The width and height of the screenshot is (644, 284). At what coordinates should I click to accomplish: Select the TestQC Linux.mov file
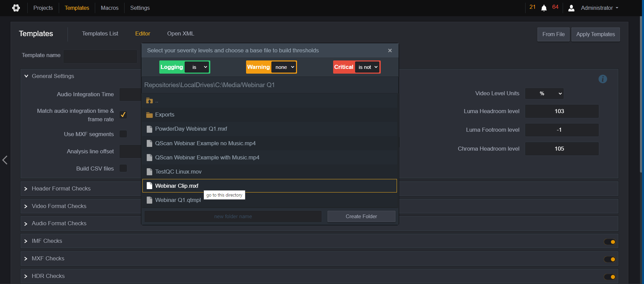coord(269,172)
